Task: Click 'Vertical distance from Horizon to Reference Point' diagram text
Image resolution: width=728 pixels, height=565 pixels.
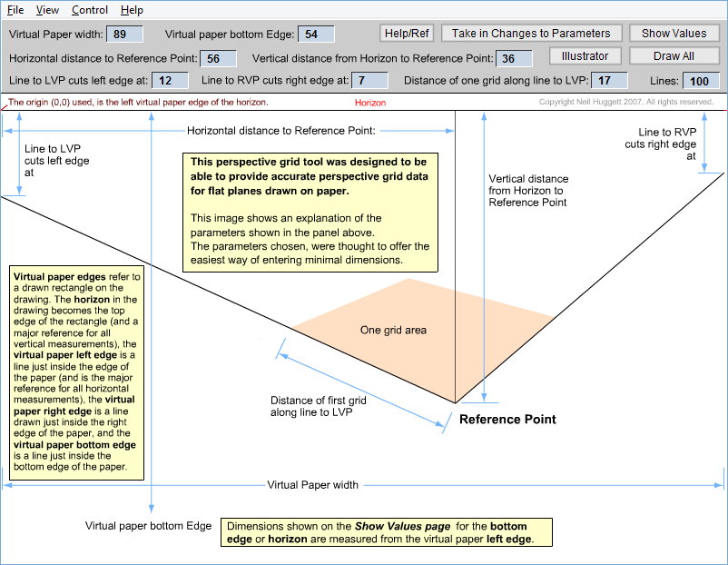Action: click(528, 191)
